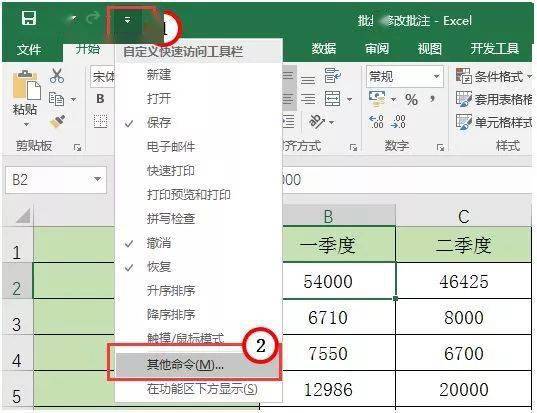Uncheck 撤消 in the toolbar menu
537x413 pixels.
point(199,243)
